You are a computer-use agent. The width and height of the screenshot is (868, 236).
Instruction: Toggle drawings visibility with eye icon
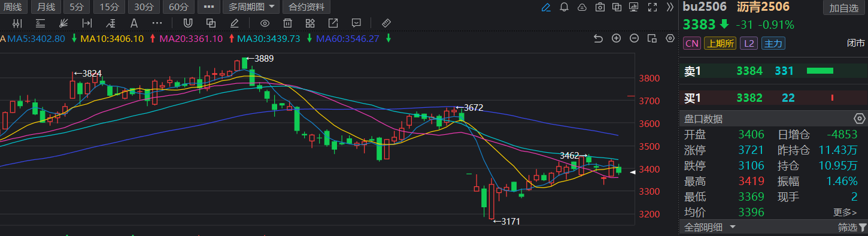[265, 23]
